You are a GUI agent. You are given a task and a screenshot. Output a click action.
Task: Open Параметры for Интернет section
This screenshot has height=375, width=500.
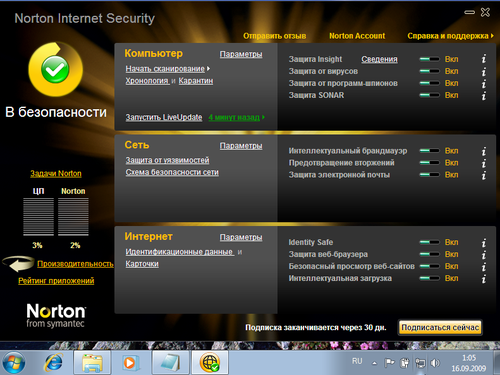241,237
